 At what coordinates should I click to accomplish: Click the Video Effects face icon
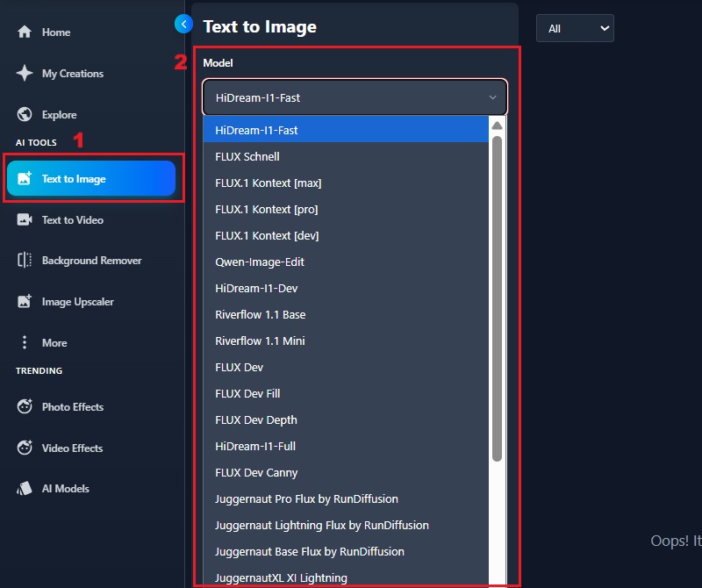tap(25, 448)
